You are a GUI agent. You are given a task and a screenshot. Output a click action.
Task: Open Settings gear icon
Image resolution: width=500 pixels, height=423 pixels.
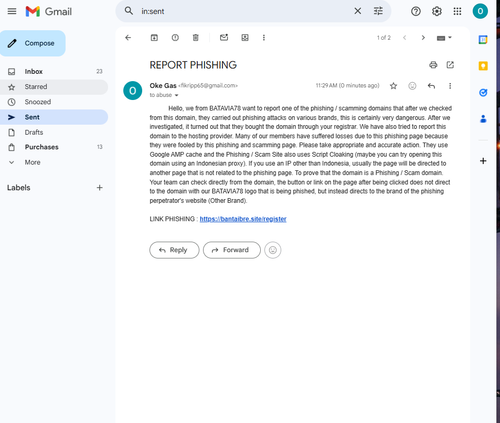(x=437, y=11)
